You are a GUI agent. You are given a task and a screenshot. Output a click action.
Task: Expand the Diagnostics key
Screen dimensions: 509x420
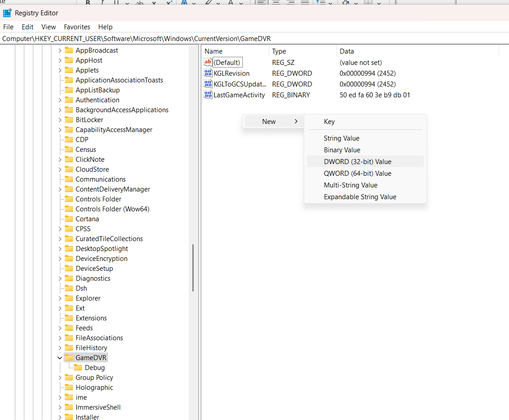pos(60,278)
